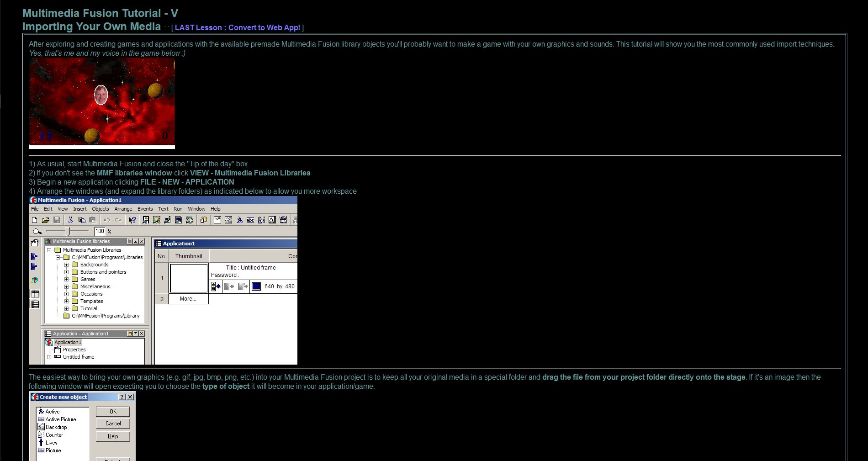This screenshot has width=868, height=461.
Task: Open the Events menu
Action: 145,209
